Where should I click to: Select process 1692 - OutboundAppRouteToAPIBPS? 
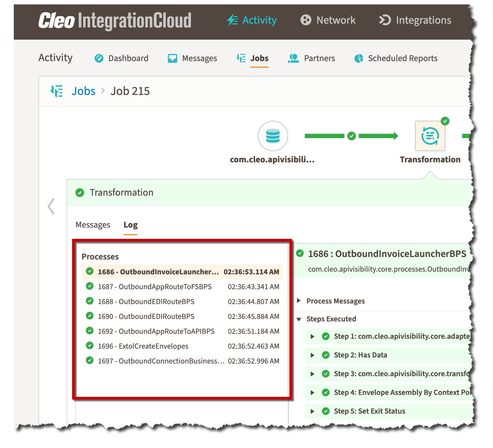(x=182, y=331)
